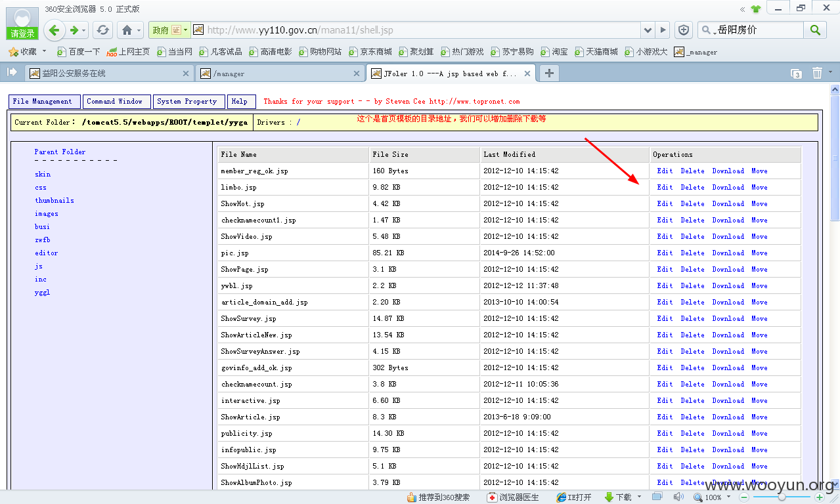Go to browser home page icon

[x=127, y=30]
